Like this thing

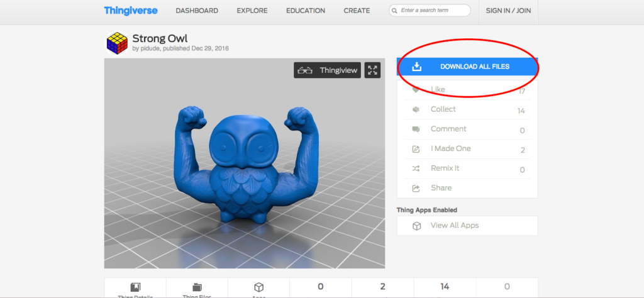point(467,90)
